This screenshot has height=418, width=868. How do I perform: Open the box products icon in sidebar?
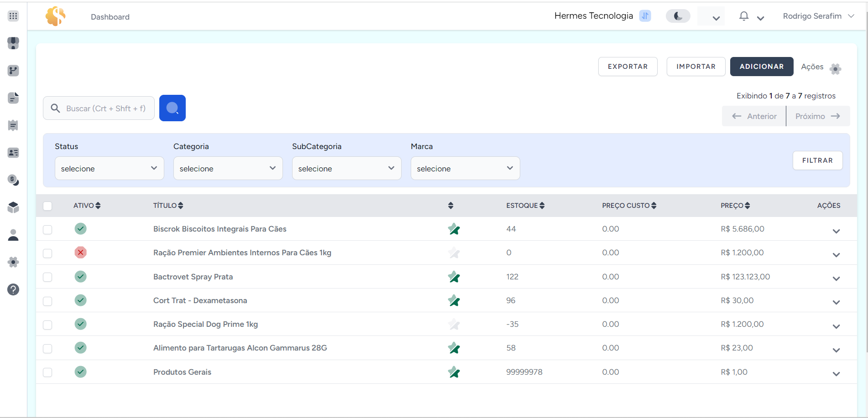click(13, 207)
